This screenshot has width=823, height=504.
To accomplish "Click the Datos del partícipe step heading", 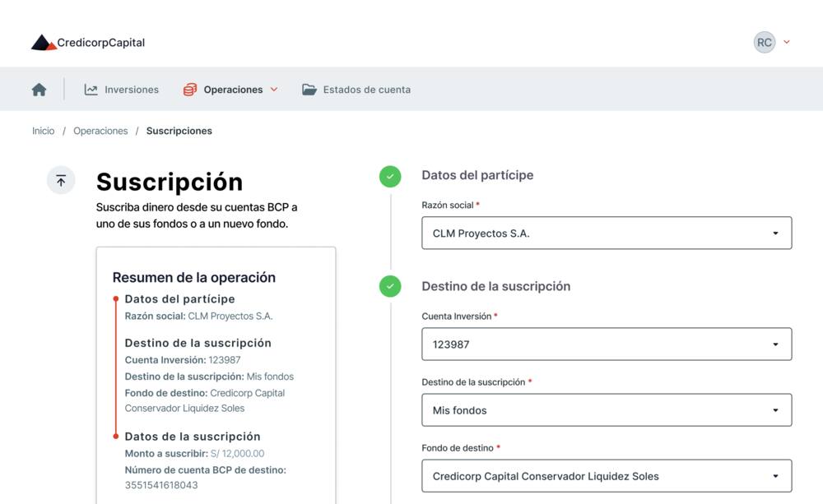I will [x=477, y=175].
